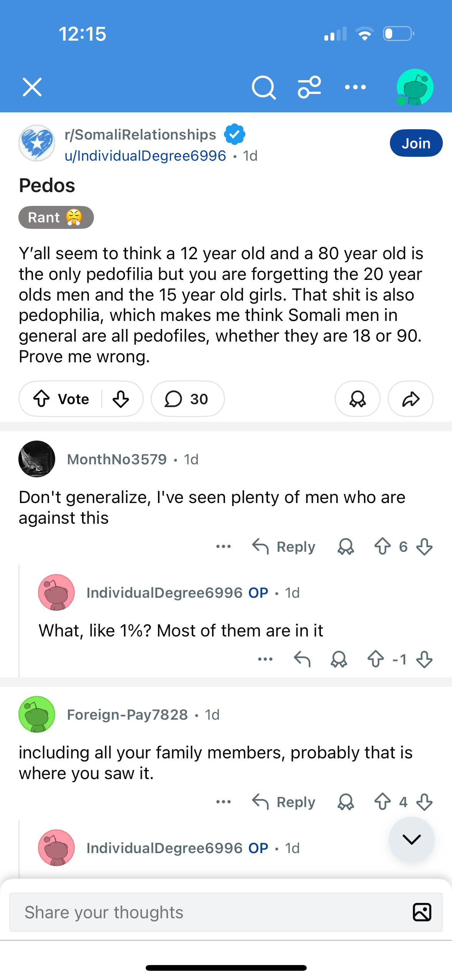Reply to MonthNo3579's comment
Screen dimensions: 452x980
(284, 546)
